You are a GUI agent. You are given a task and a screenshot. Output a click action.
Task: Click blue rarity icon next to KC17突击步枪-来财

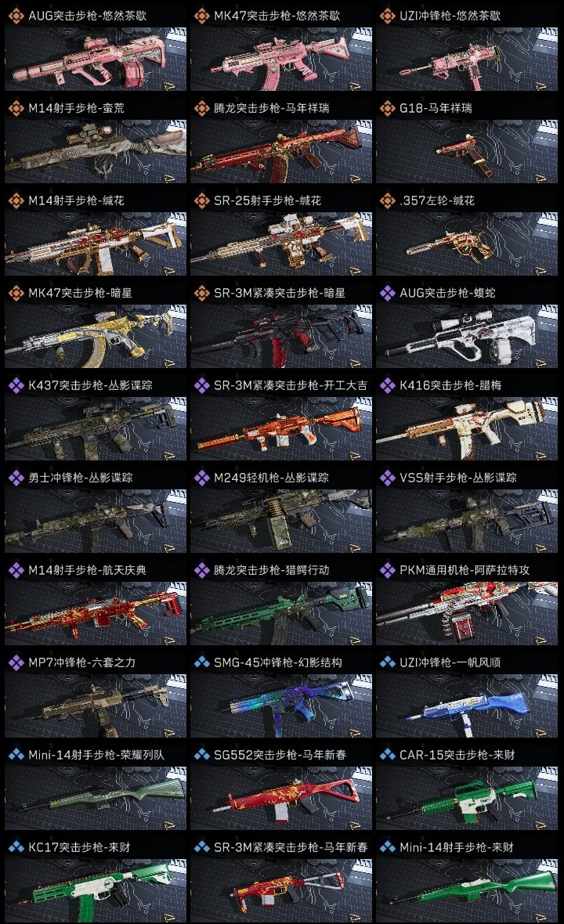coord(16,847)
